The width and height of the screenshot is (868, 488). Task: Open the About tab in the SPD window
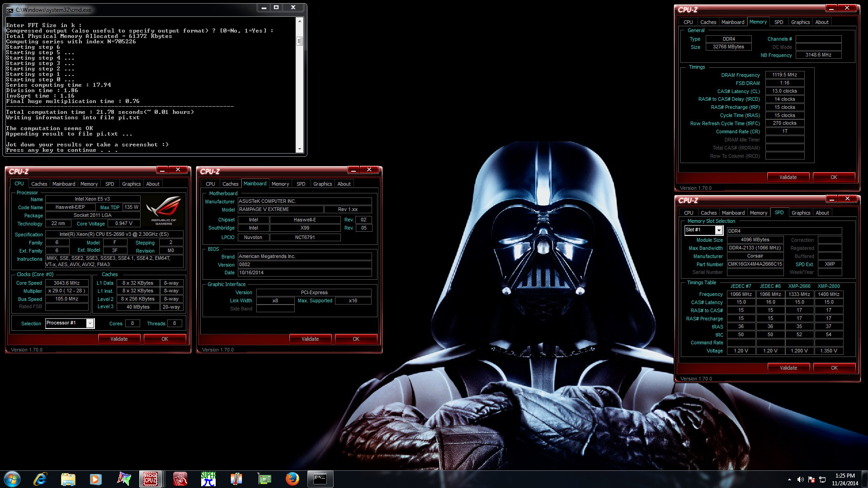tap(822, 213)
